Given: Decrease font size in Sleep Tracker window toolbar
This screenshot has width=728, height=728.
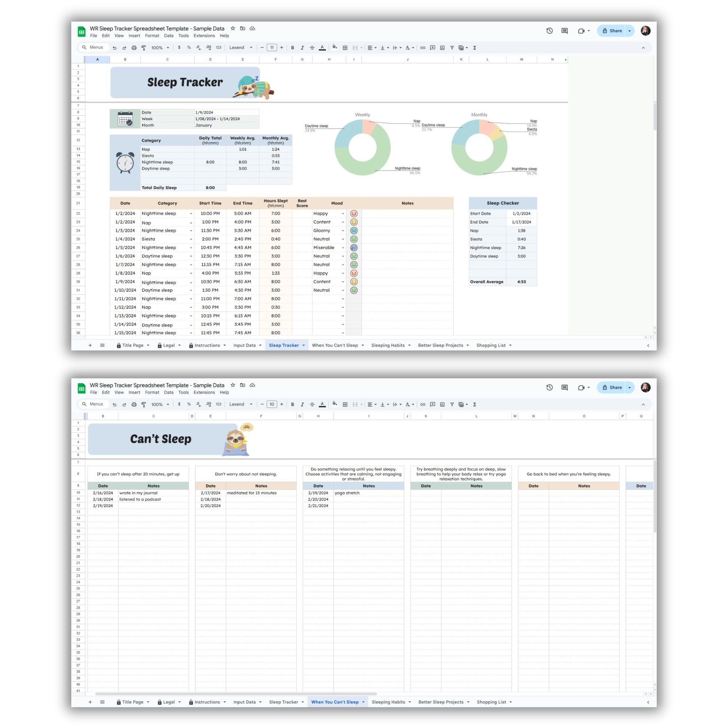Looking at the screenshot, I should 262,48.
